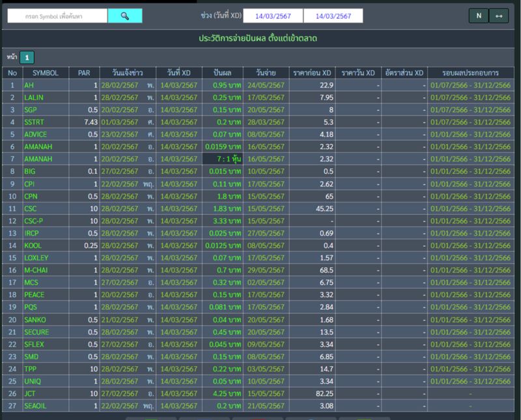Screen dimensions: 521x420
Task: Open the SSTRT symbol link
Action: (x=35, y=122)
